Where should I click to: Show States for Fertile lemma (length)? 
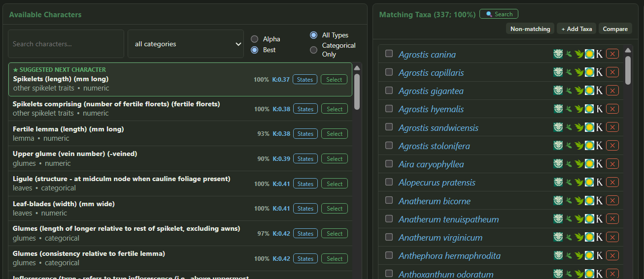305,133
